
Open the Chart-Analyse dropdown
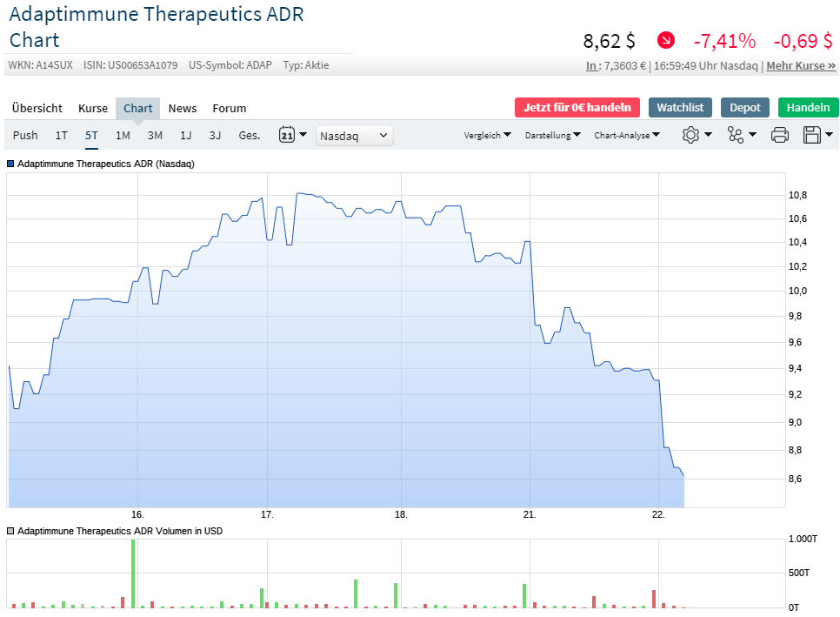click(x=624, y=135)
